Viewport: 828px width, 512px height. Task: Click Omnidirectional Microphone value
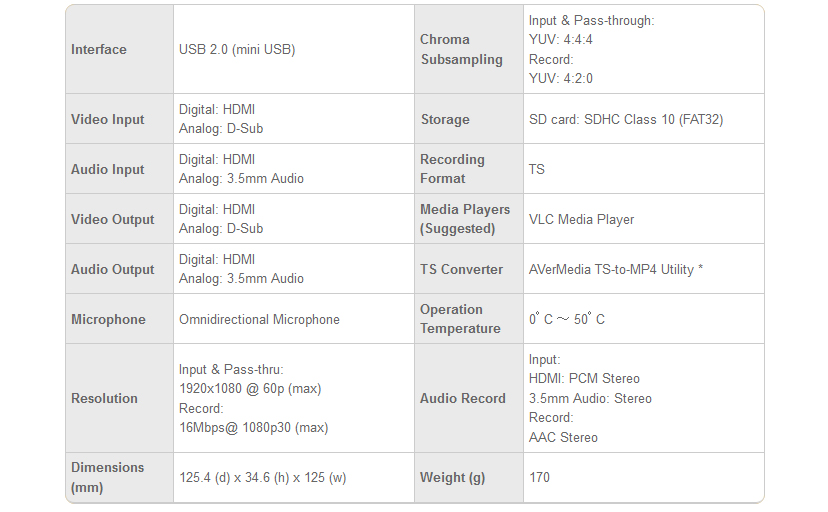[x=259, y=319]
